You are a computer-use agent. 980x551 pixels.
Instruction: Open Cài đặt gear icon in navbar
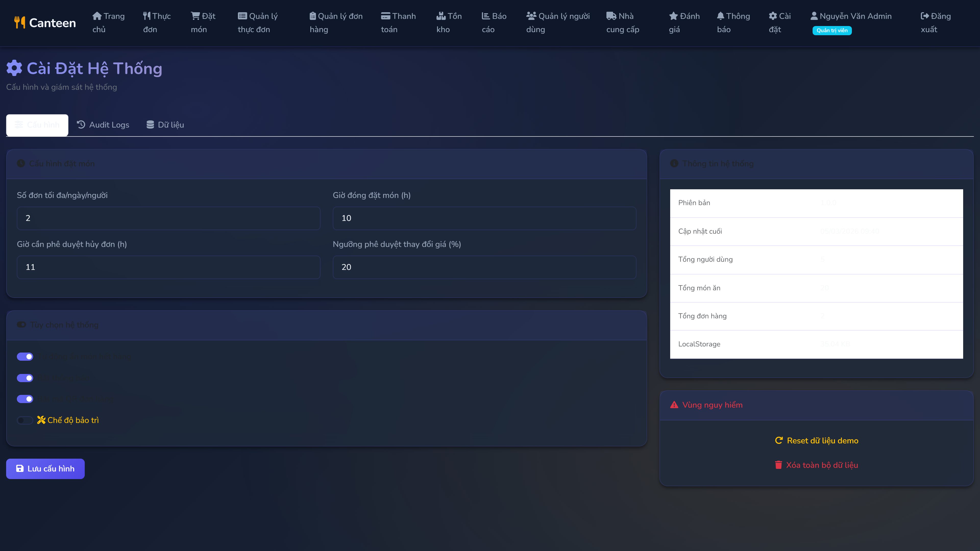pos(773,16)
